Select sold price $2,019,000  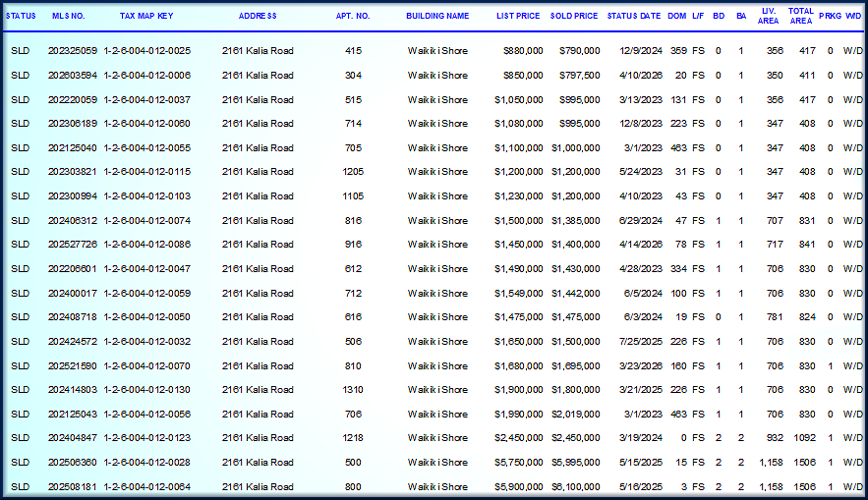pos(576,415)
